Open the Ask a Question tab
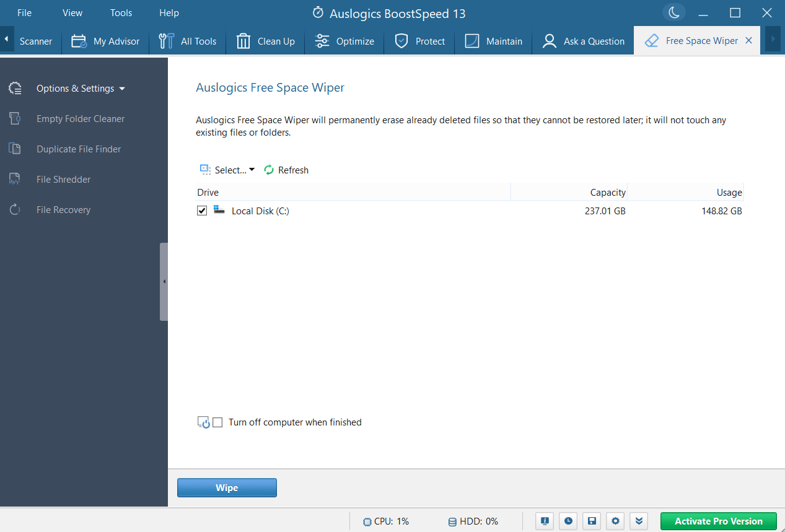This screenshot has height=532, width=785. tap(583, 41)
